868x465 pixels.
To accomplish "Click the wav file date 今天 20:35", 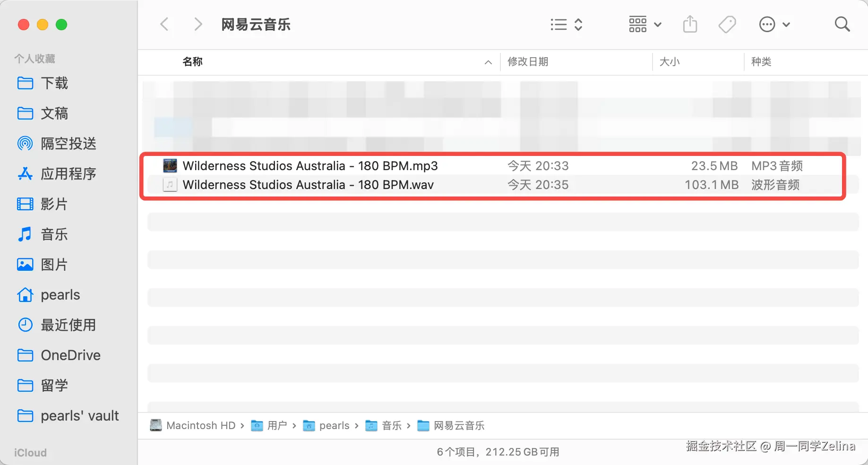I will tap(538, 185).
